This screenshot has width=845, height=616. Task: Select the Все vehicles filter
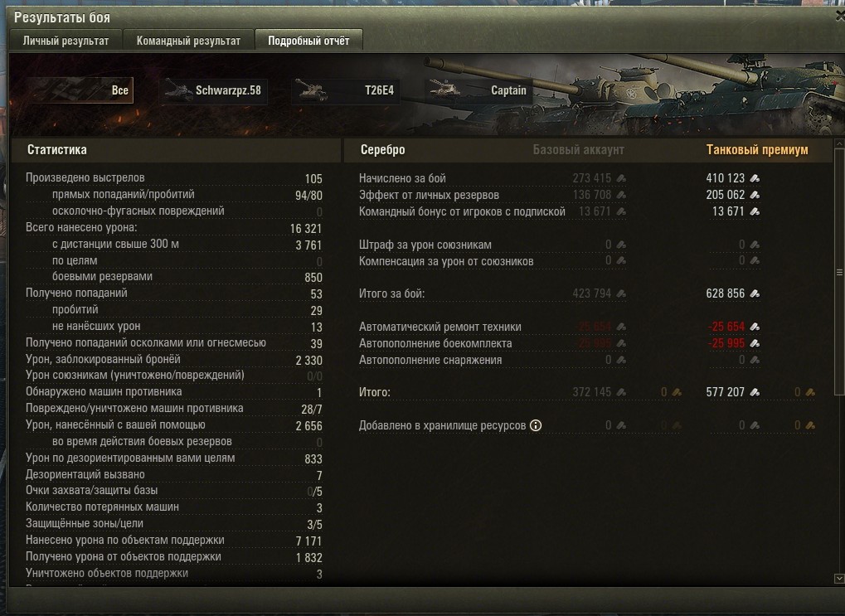coord(80,90)
